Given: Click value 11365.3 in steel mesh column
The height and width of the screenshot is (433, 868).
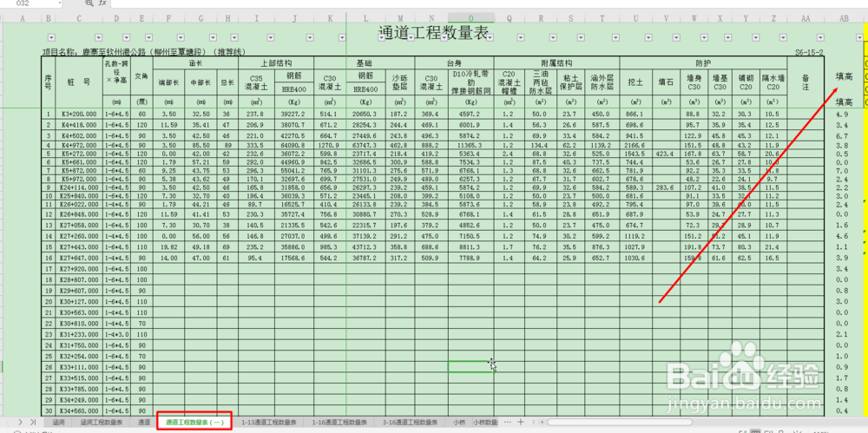Looking at the screenshot, I should (471, 145).
